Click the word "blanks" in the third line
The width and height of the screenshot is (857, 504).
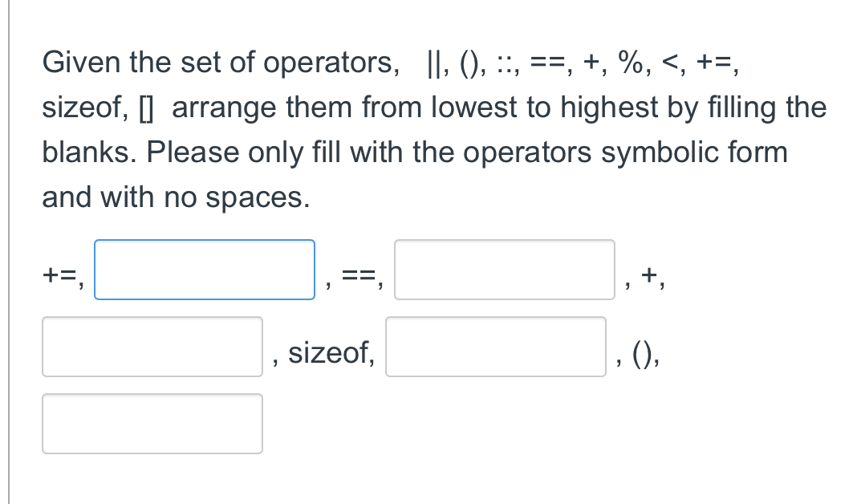[87, 152]
